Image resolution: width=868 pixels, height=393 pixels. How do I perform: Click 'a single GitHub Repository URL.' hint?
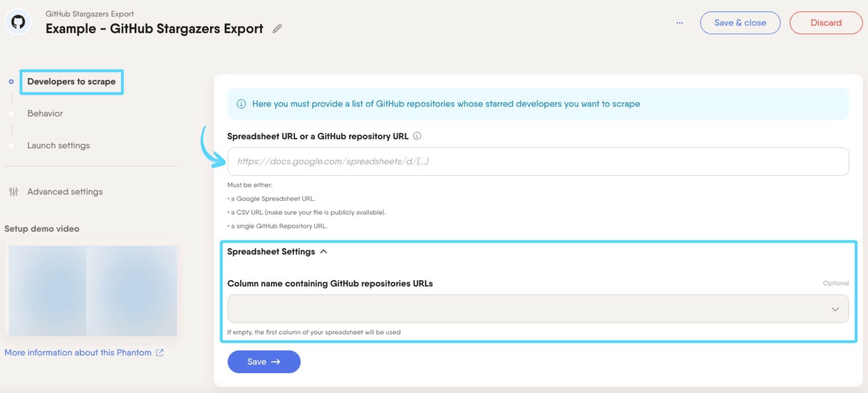coord(279,226)
